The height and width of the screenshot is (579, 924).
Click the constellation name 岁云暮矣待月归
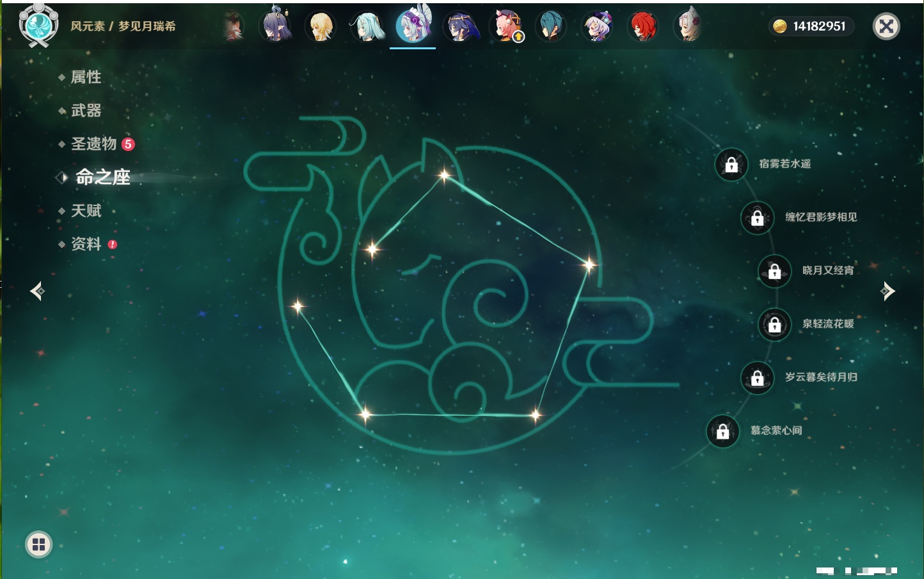tap(821, 377)
